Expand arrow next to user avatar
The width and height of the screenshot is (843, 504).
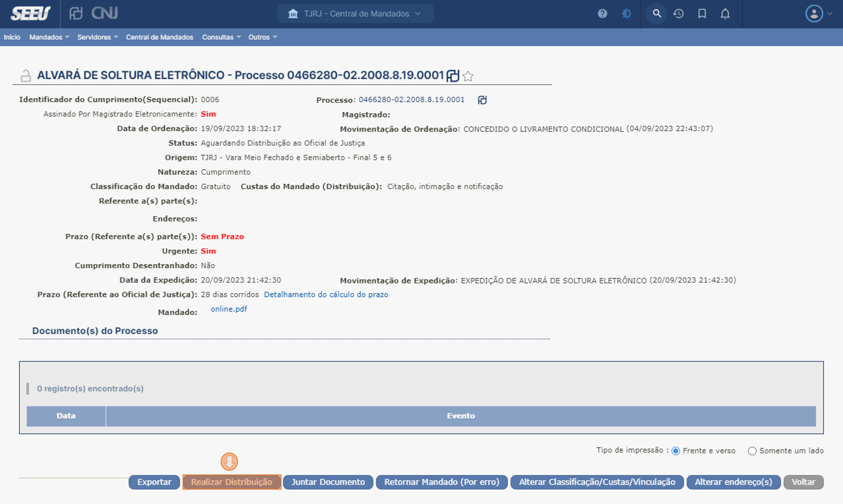pos(830,13)
